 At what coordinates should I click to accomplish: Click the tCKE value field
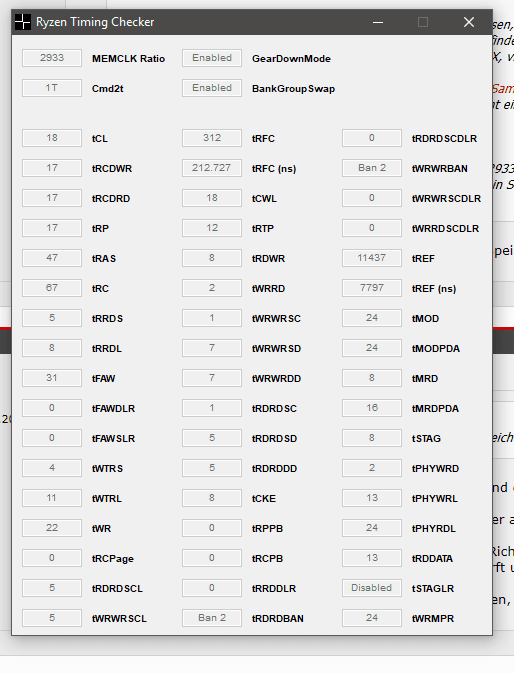[212, 498]
